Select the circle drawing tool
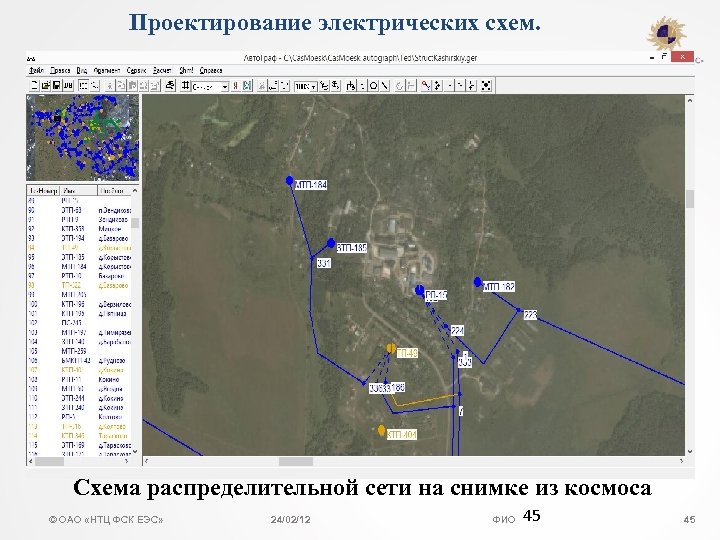 373,86
